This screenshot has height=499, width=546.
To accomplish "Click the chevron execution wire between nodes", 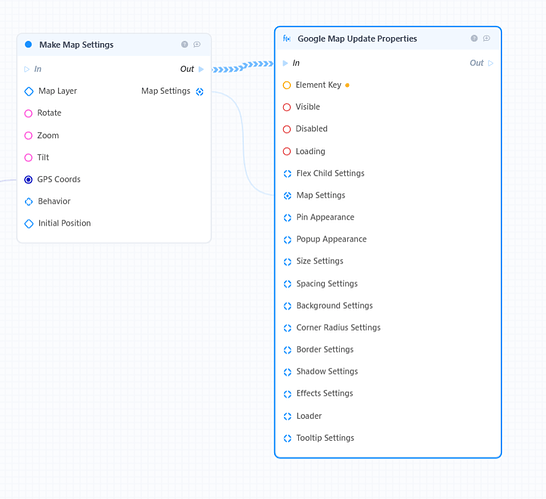I will point(243,67).
